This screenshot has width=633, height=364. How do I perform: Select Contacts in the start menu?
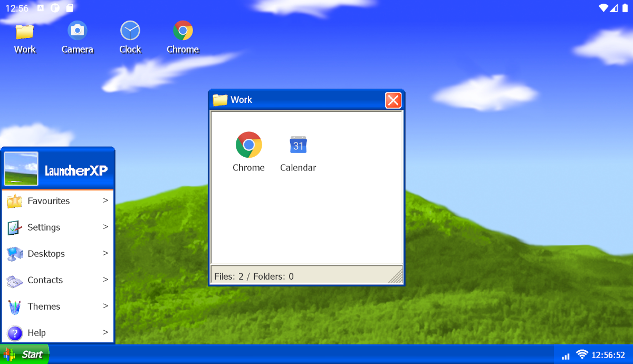click(58, 280)
